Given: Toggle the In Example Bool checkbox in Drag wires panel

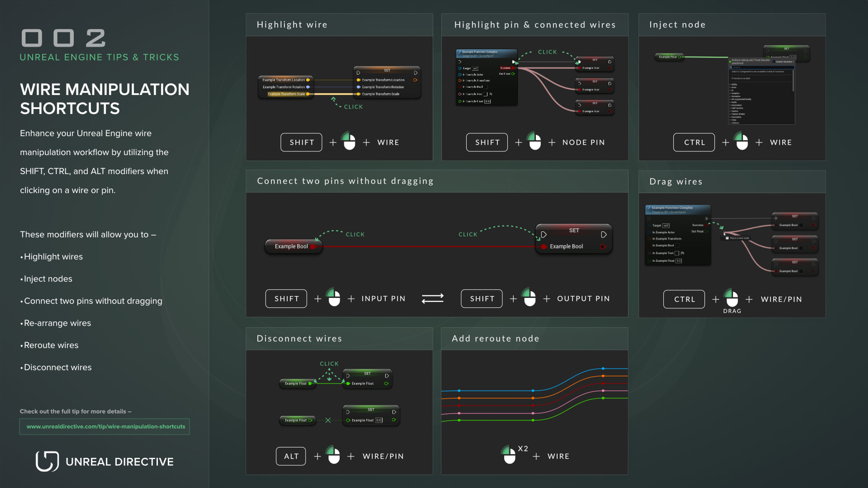Looking at the screenshot, I should [x=677, y=246].
